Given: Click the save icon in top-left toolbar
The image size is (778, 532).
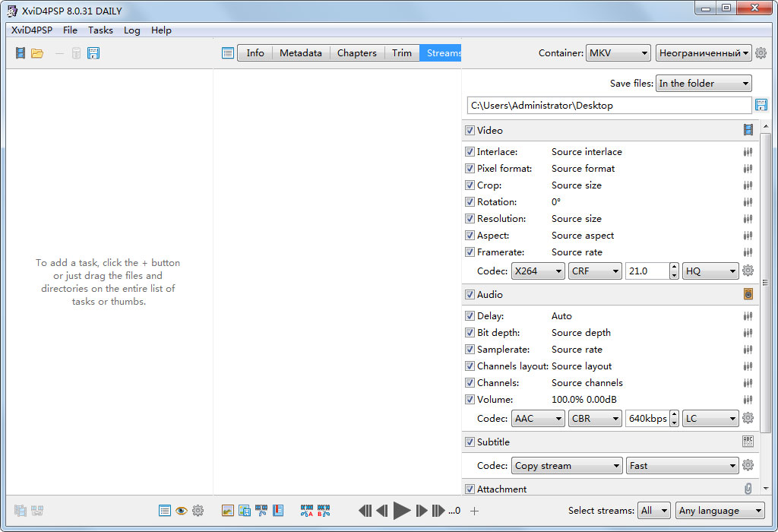Looking at the screenshot, I should click(93, 53).
